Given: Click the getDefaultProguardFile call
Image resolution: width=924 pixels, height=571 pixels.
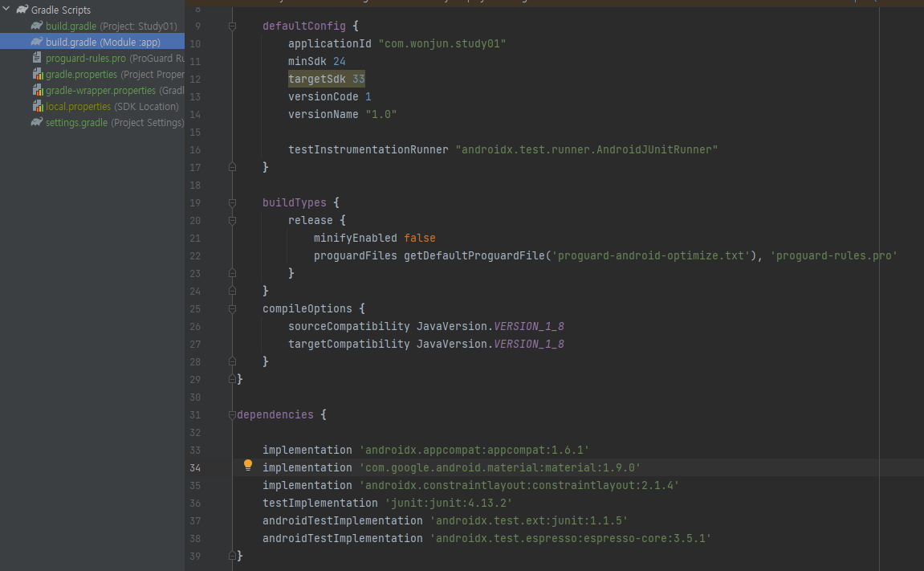Looking at the screenshot, I should 474,255.
